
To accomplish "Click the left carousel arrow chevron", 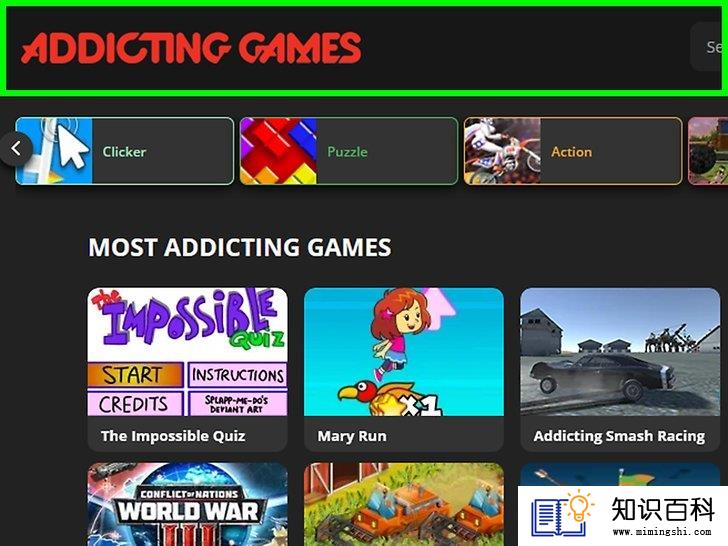I will pos(16,149).
